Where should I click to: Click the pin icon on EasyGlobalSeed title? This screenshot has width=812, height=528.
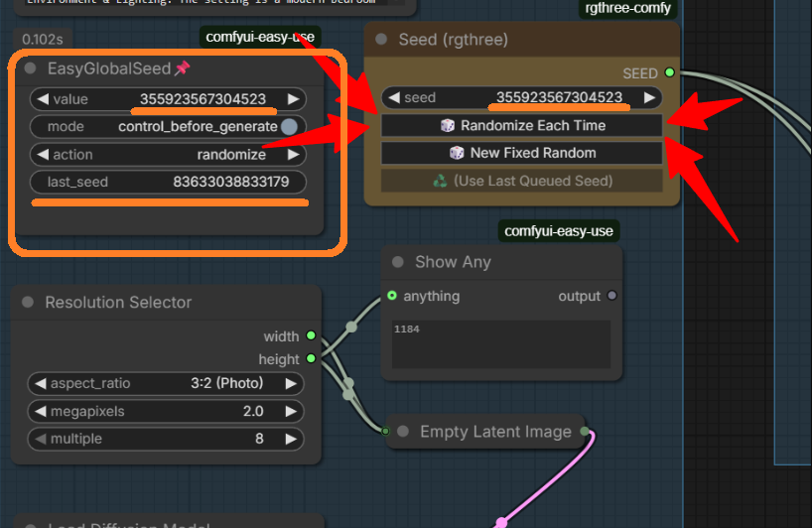click(183, 68)
